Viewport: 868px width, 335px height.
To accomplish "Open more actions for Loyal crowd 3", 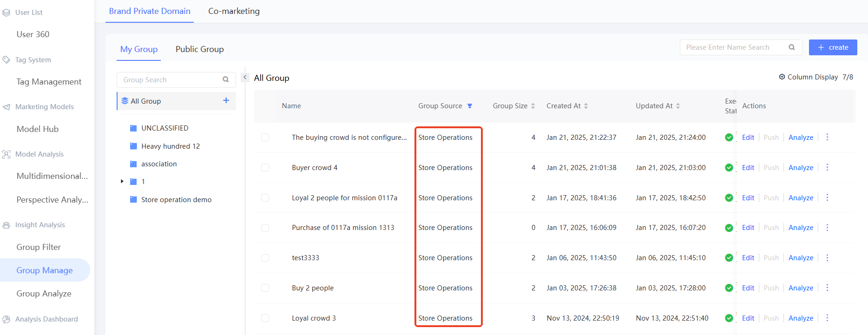I will (x=827, y=318).
